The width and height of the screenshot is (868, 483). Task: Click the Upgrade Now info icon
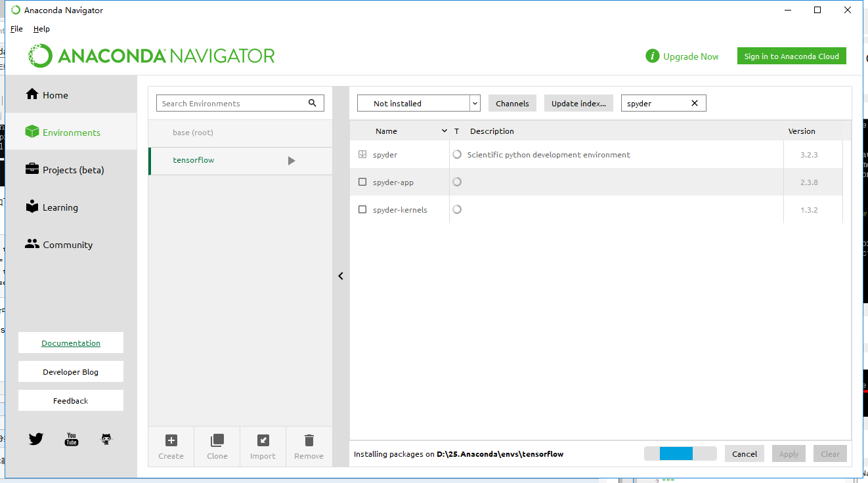(x=652, y=56)
